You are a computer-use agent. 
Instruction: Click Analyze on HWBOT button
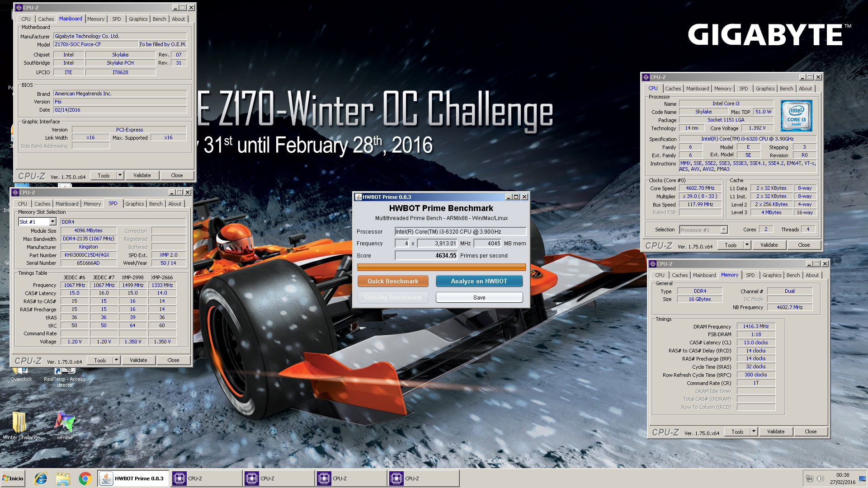479,281
